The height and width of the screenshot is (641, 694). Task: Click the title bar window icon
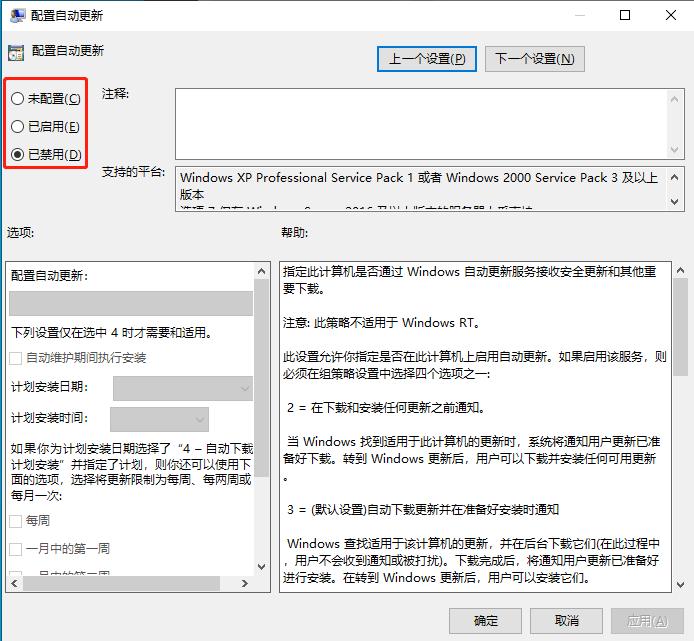tap(17, 15)
